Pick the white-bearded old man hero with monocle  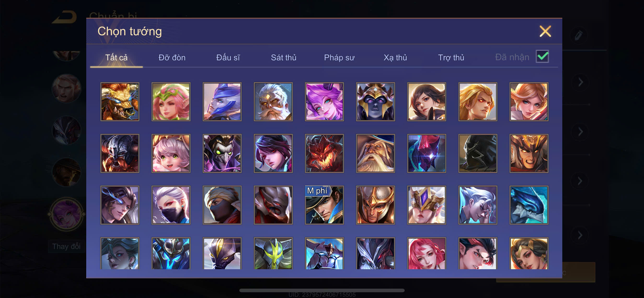[x=273, y=102]
